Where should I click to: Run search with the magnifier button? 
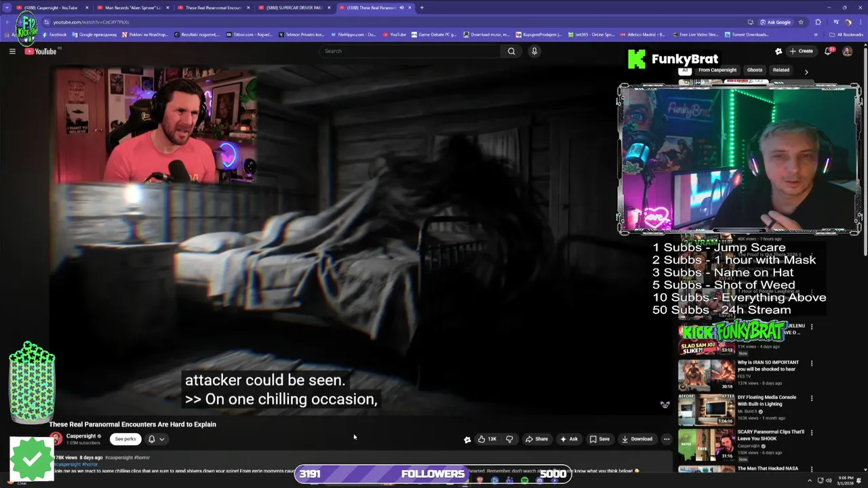511,51
